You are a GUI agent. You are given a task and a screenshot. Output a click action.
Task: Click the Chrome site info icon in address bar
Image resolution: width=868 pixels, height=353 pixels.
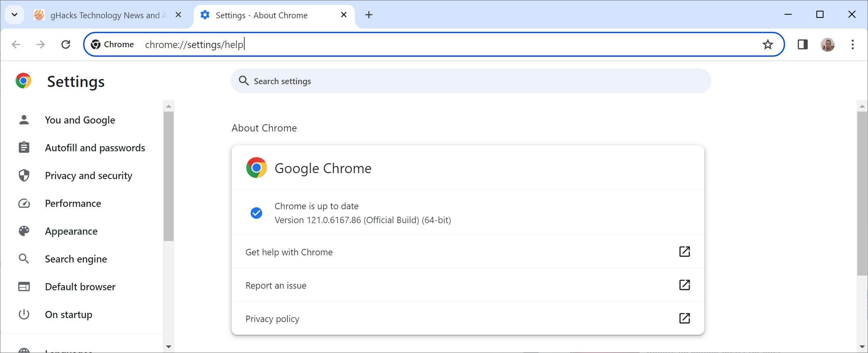(x=112, y=44)
